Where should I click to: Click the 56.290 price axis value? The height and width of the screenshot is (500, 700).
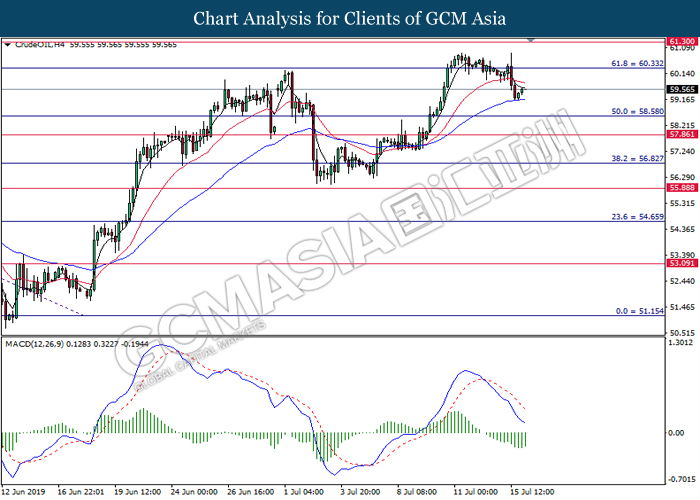point(682,178)
